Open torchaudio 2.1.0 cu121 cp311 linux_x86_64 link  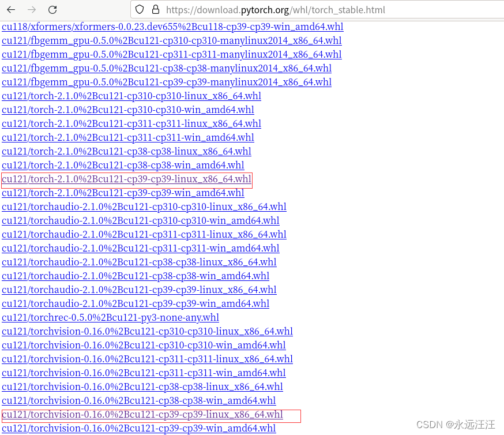(144, 234)
